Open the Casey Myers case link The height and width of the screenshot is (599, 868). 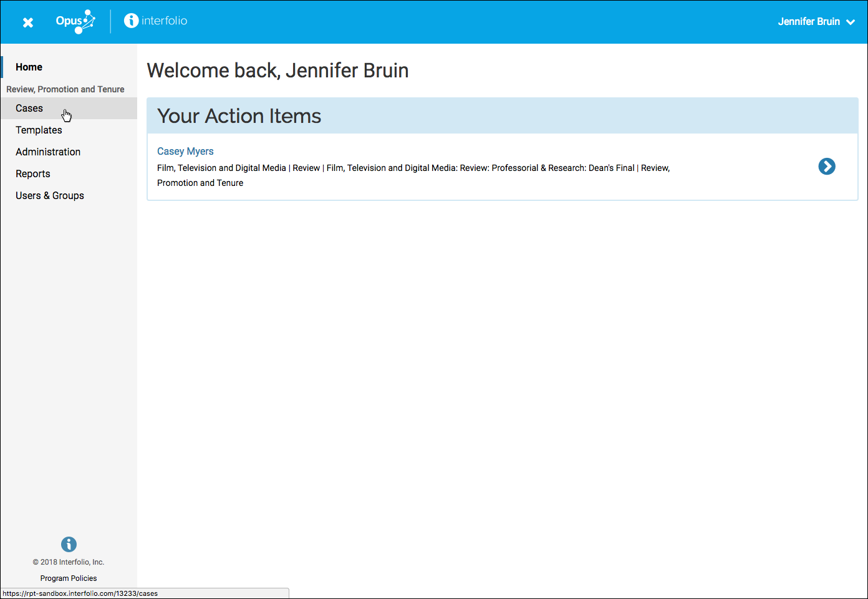[x=185, y=151]
